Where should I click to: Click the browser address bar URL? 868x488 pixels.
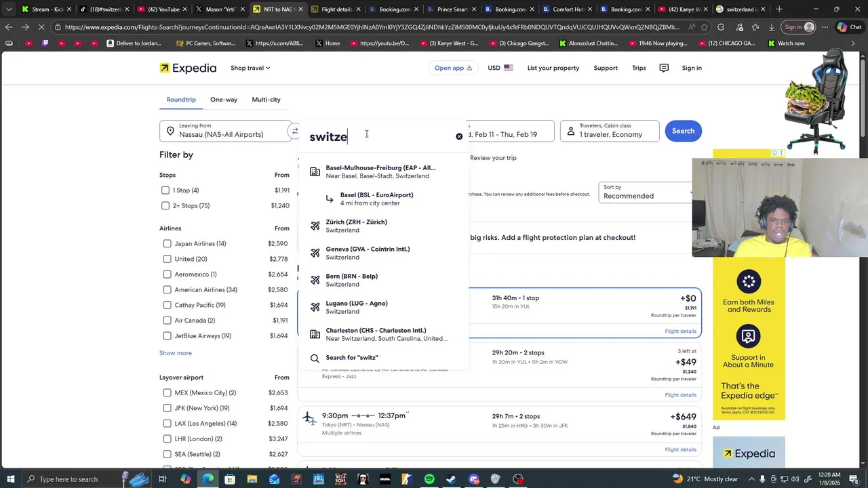click(372, 27)
